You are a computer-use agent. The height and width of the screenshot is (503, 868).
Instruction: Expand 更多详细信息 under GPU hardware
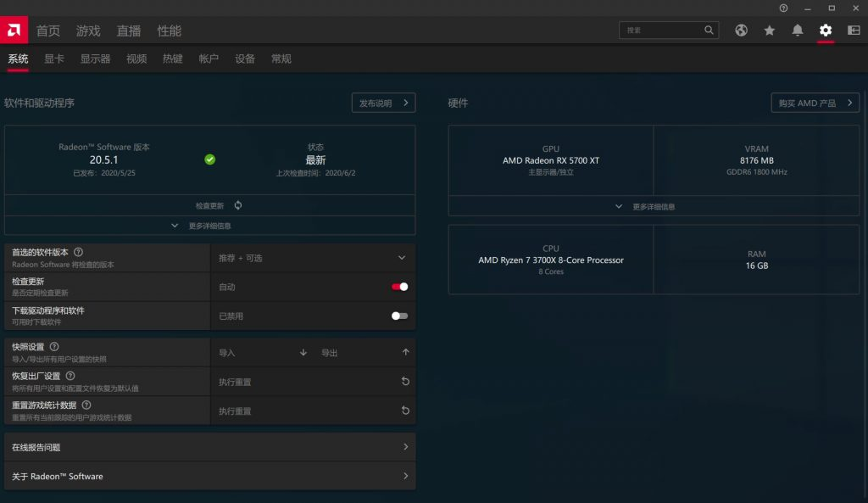point(654,207)
